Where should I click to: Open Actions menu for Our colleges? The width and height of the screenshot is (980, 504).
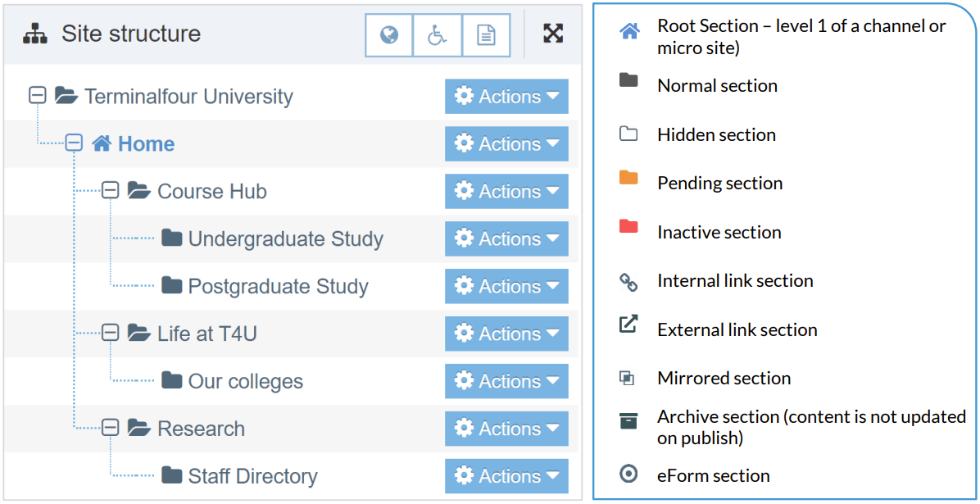pos(506,382)
